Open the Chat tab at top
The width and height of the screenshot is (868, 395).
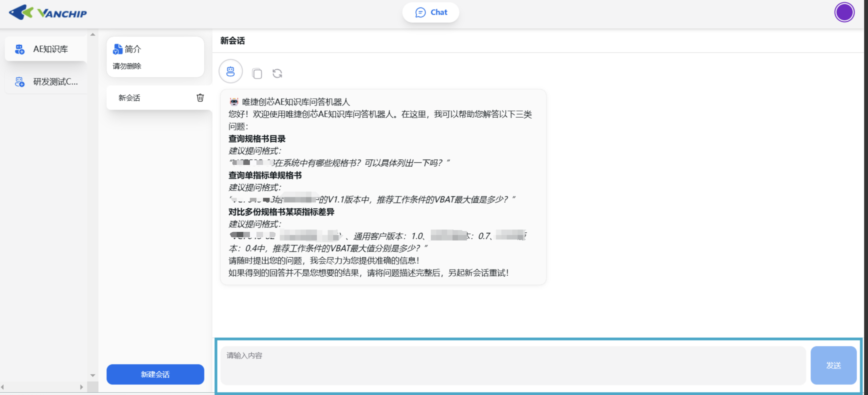[431, 12]
